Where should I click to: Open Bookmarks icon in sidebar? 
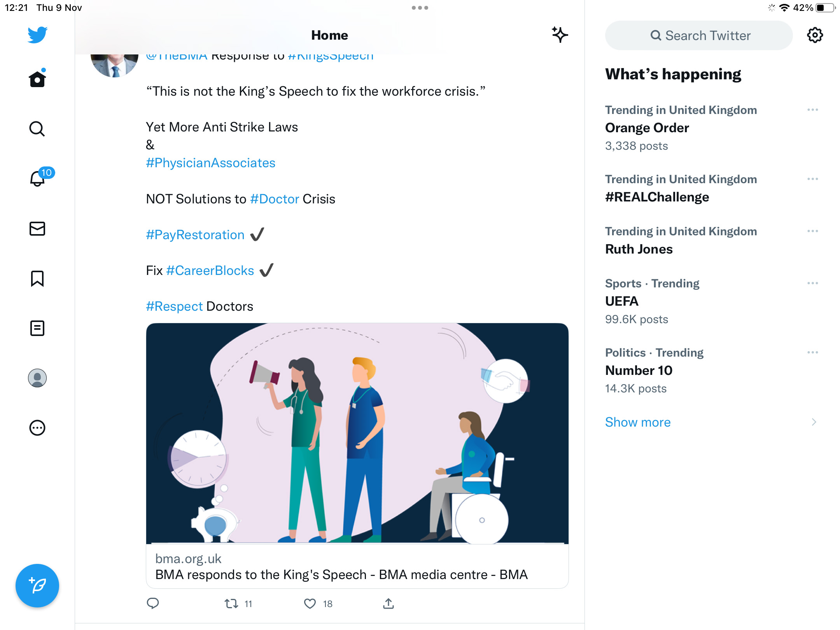(37, 278)
